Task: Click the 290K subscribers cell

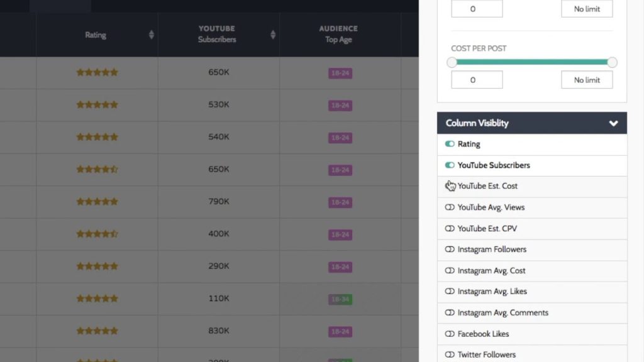Action: pyautogui.click(x=218, y=266)
